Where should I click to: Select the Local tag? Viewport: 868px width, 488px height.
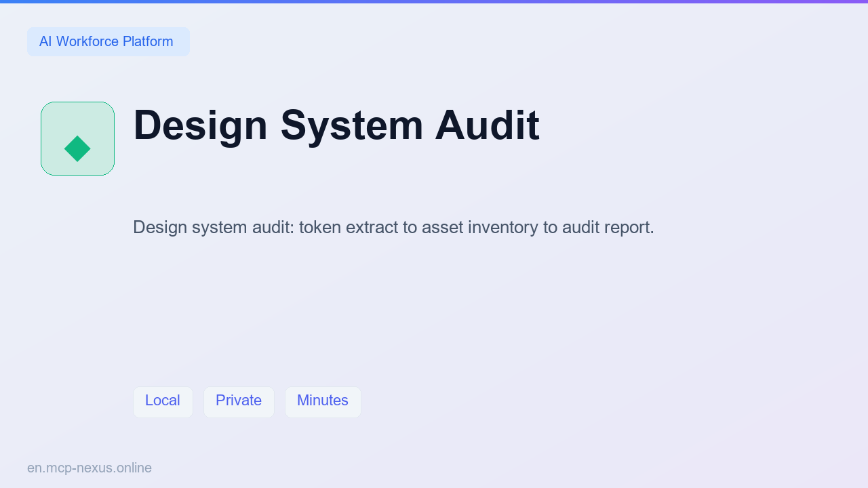pyautogui.click(x=163, y=402)
